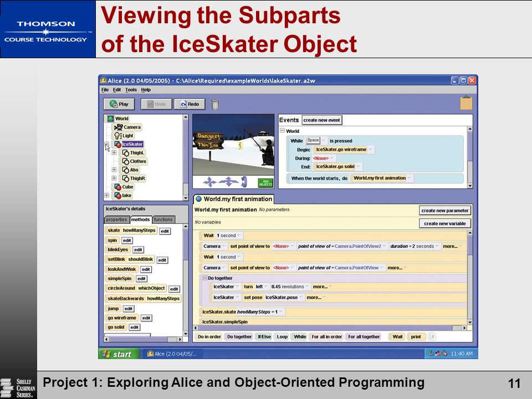Edit the jump method

click(128, 309)
